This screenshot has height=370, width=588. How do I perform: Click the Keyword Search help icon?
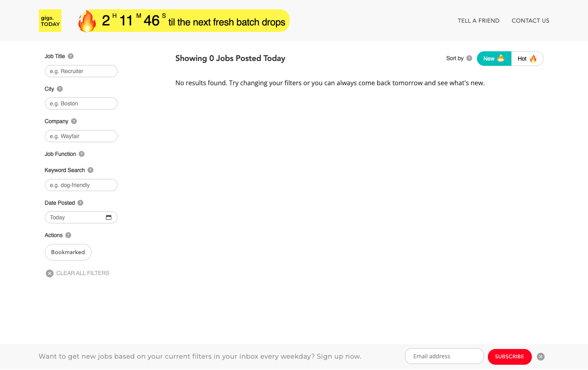tap(90, 170)
